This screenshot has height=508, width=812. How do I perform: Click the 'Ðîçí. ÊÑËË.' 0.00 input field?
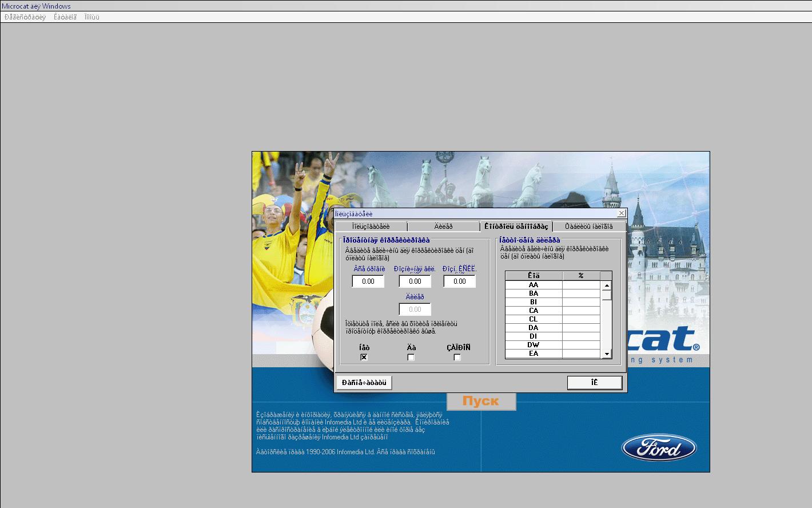point(459,281)
